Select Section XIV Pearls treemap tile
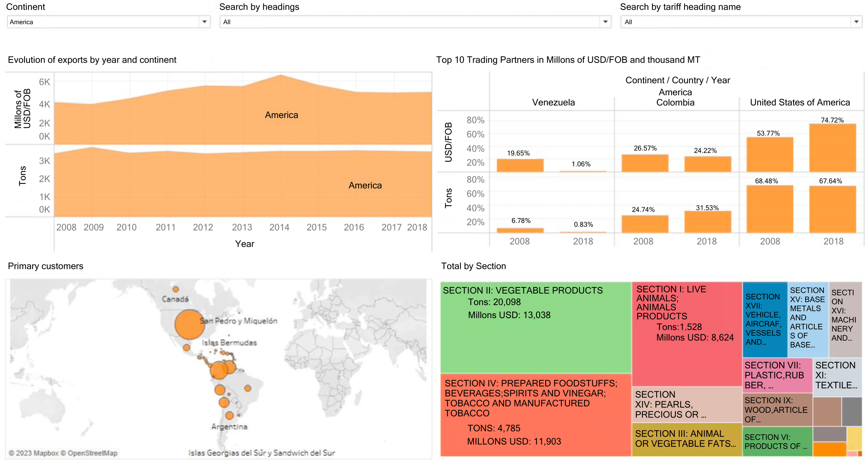Viewport: 868px width, 462px height. (686, 404)
